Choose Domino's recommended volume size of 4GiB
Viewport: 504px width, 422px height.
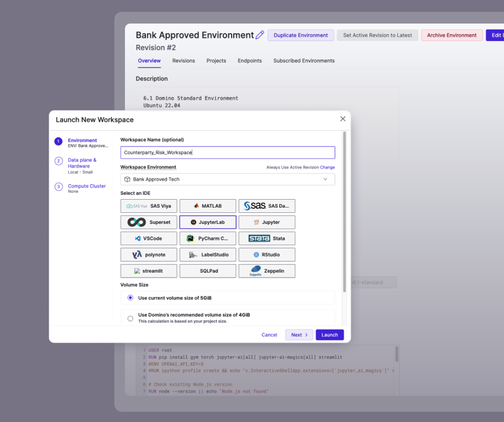pos(130,317)
